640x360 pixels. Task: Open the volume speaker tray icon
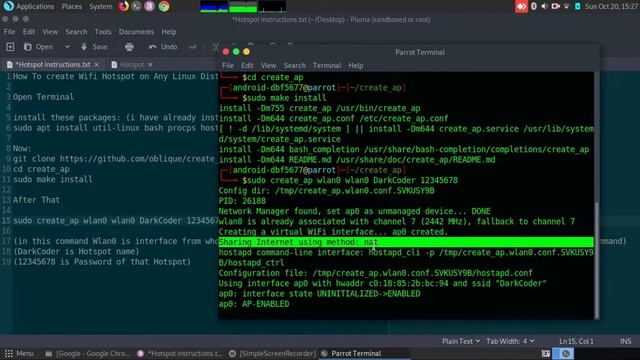[544, 7]
